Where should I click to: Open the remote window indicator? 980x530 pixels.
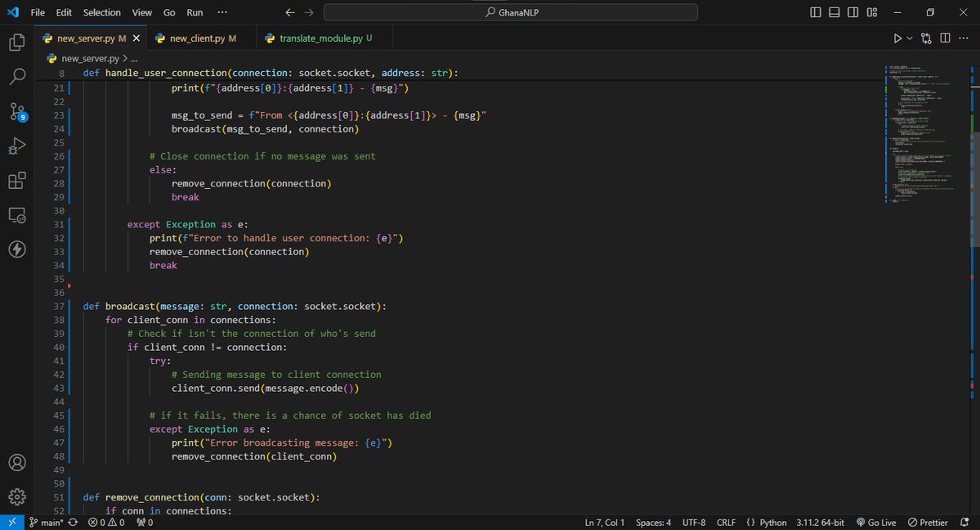point(12,523)
